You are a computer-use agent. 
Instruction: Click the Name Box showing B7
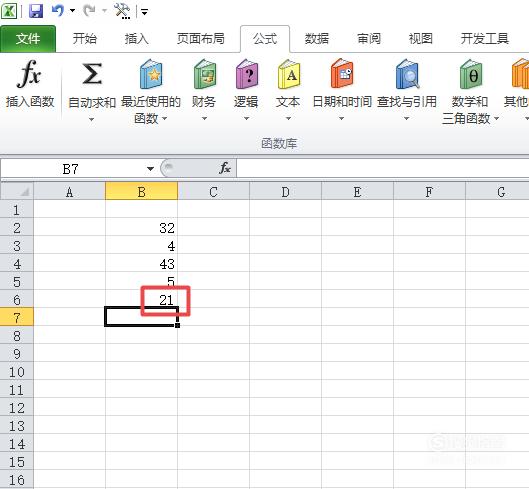coord(71,168)
